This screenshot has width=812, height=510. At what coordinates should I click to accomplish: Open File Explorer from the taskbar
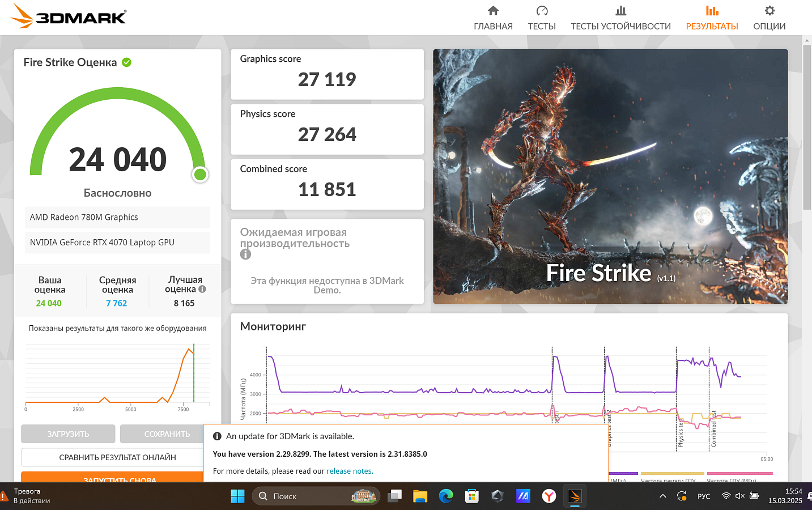420,496
